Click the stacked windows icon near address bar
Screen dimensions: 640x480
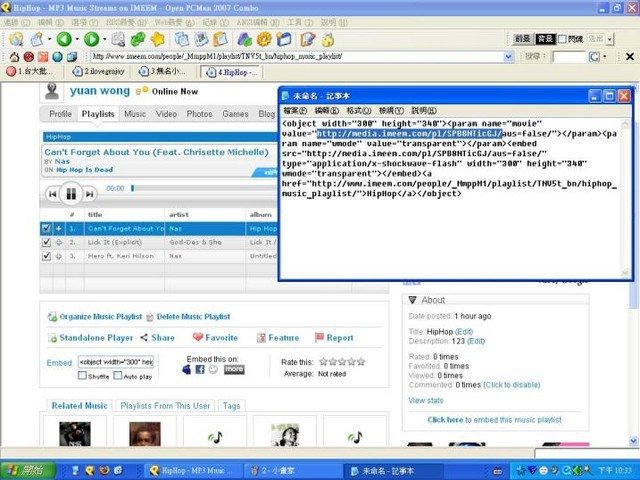(72, 57)
